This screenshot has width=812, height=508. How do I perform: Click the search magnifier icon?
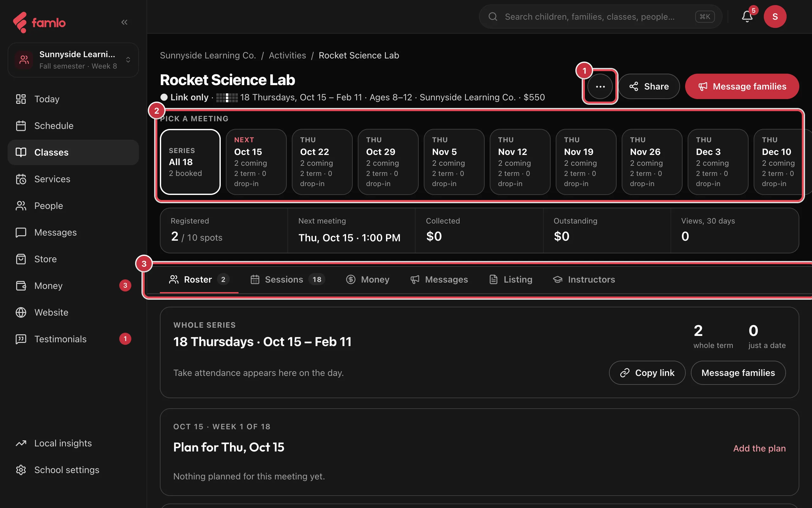coord(493,17)
